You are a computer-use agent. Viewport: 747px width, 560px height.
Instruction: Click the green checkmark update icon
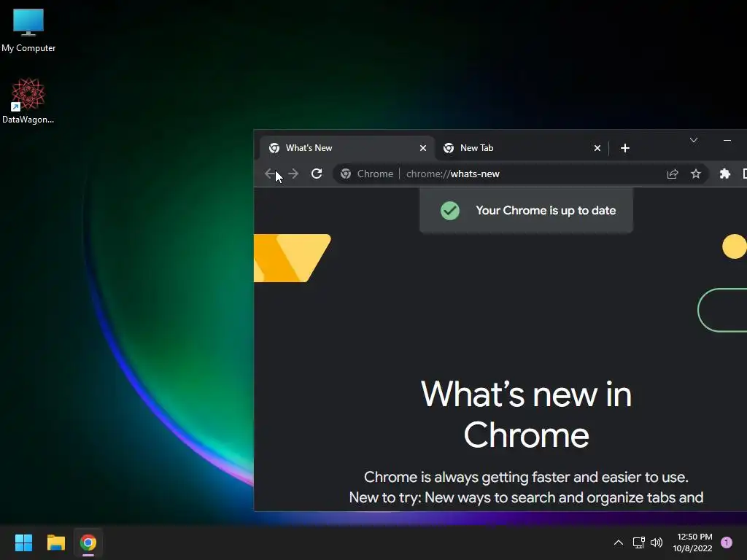[449, 211]
